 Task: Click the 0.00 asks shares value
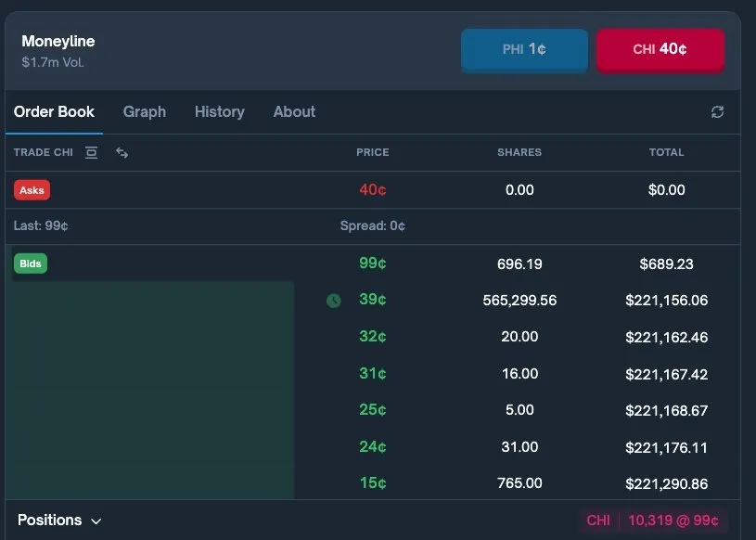click(x=519, y=190)
